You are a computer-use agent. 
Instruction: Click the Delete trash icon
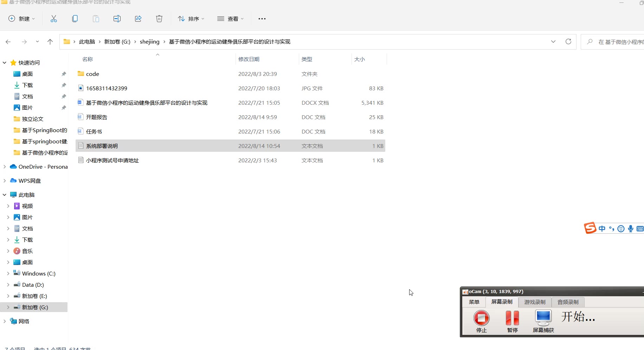159,19
